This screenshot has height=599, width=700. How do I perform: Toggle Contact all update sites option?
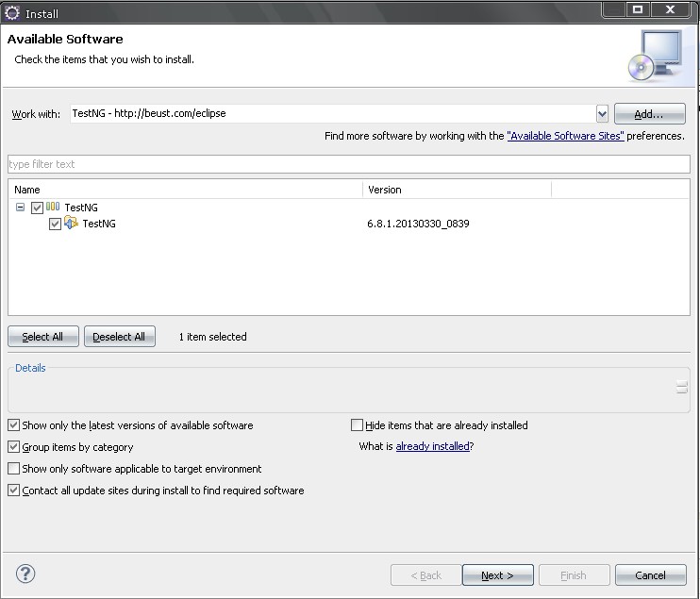tap(14, 491)
